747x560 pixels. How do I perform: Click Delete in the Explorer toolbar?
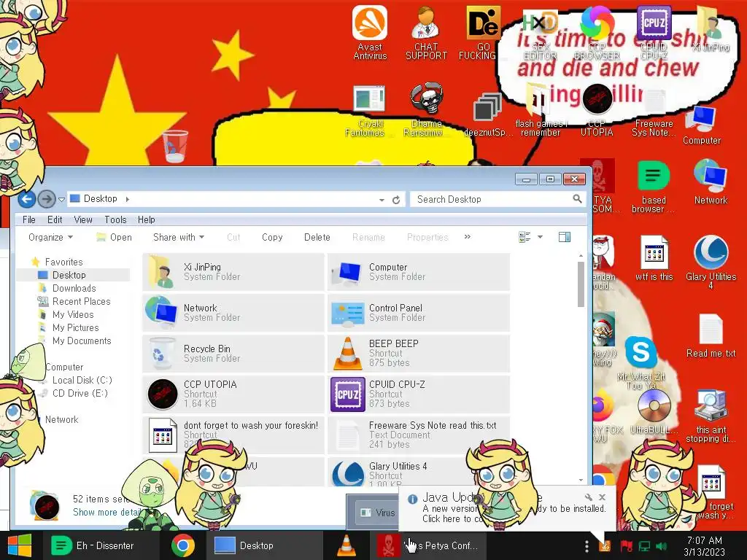[317, 237]
